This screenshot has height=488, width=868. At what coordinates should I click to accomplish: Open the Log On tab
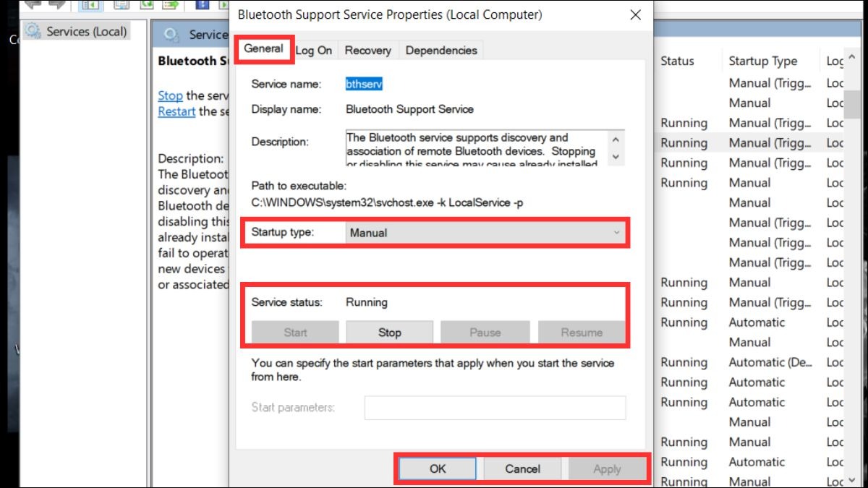[x=314, y=50]
